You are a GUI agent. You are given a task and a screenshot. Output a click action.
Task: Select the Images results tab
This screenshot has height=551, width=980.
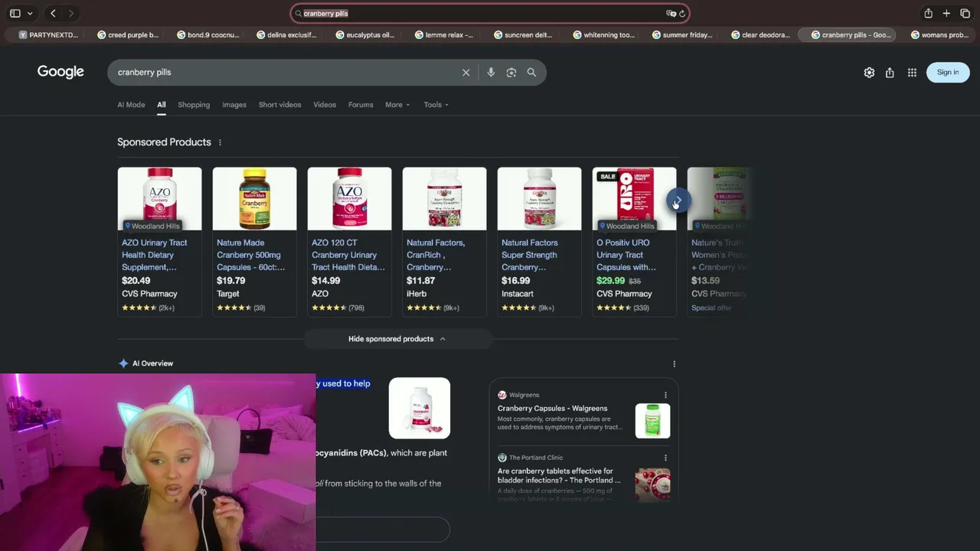tap(234, 105)
